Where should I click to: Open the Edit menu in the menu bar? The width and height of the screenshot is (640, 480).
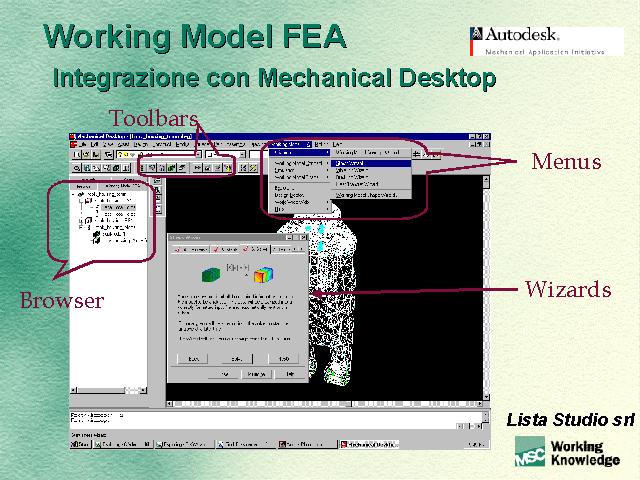tap(95, 144)
